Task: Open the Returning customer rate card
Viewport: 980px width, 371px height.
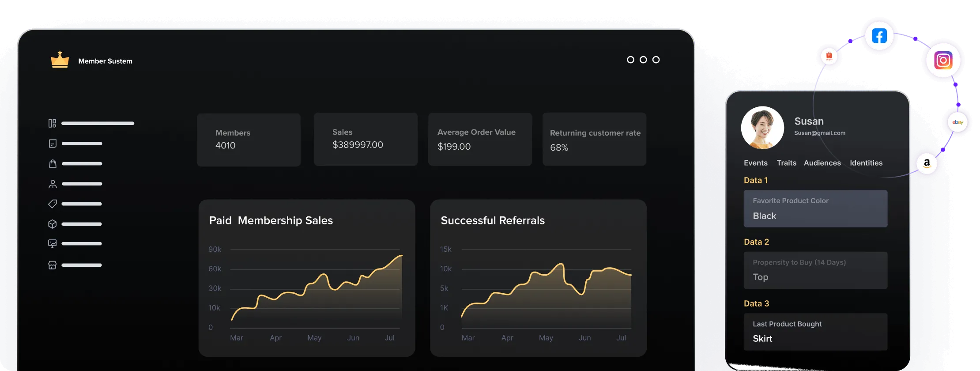Action: tap(594, 139)
